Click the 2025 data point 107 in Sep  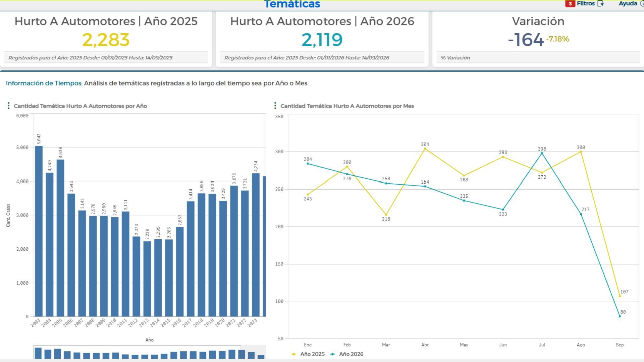620,296
